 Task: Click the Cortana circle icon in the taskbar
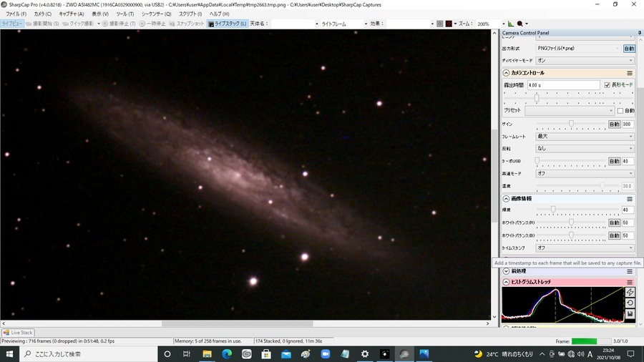(x=167, y=354)
